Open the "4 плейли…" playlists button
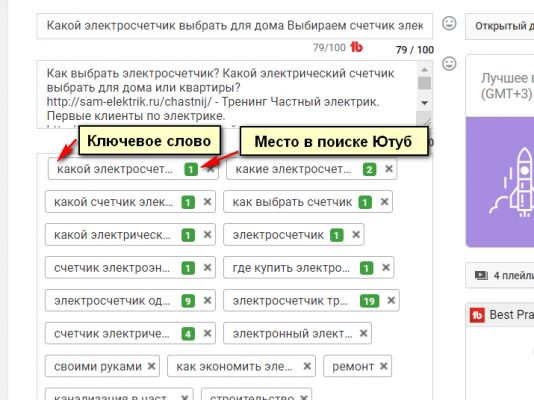 (x=500, y=275)
